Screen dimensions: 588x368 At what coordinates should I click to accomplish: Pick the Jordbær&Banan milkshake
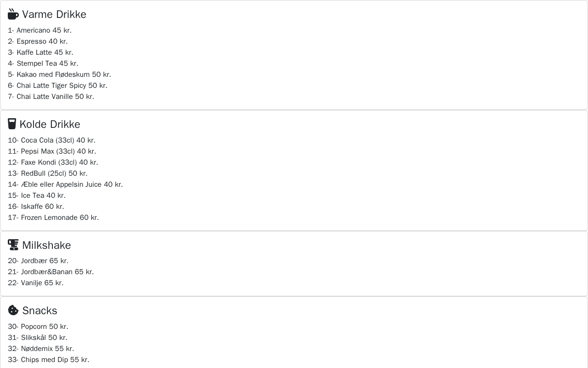click(x=51, y=272)
